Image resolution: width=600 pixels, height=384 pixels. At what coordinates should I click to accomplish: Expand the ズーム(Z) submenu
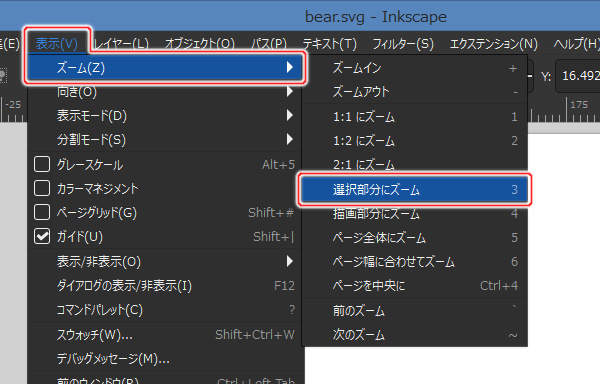click(165, 68)
